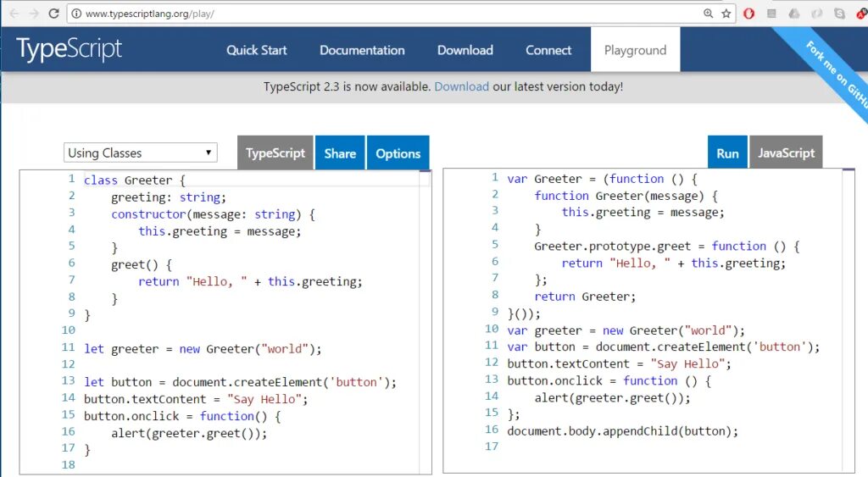The height and width of the screenshot is (477, 868).
Task: Open the Quick Start page
Action: click(256, 50)
